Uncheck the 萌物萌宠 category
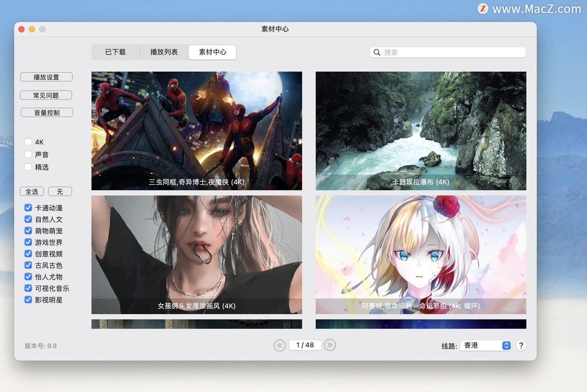Viewport: 587px width, 392px height. (x=28, y=231)
